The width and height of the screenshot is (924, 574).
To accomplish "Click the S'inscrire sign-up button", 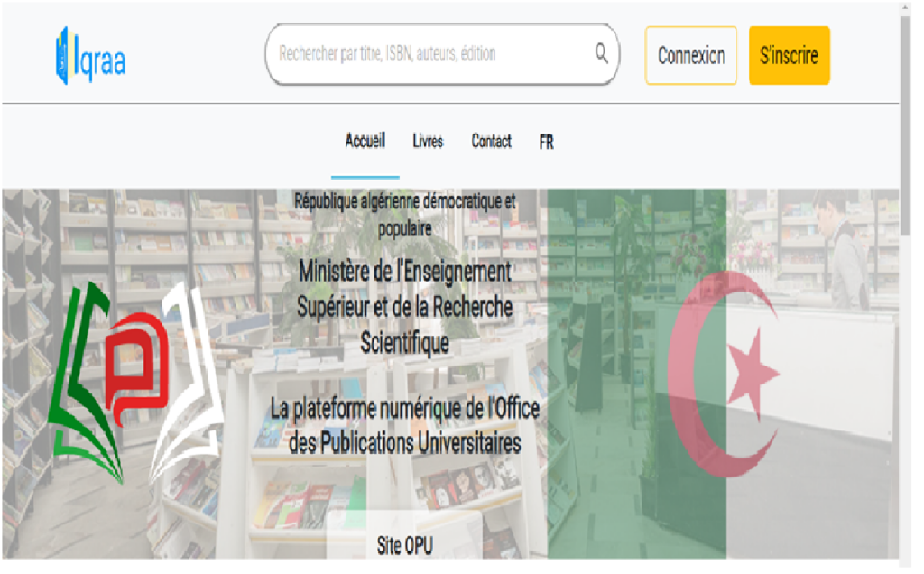I will [x=790, y=55].
